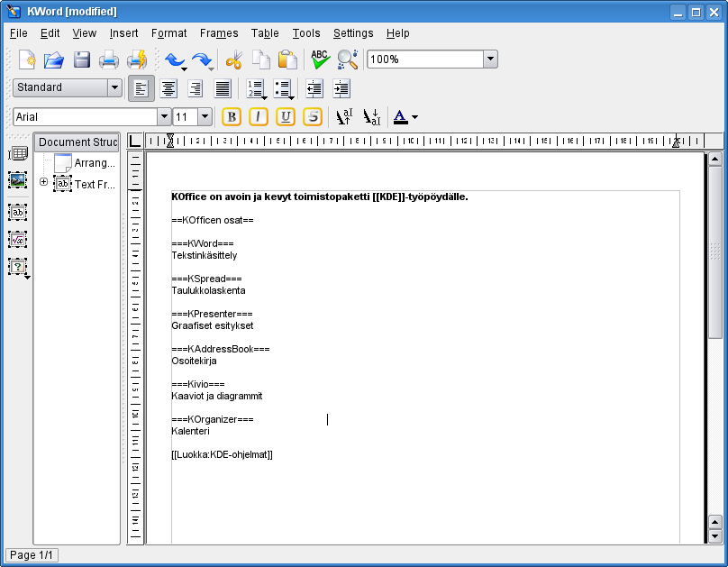The width and height of the screenshot is (728, 567).
Task: Open the zoom 100% dropdown
Action: [489, 59]
